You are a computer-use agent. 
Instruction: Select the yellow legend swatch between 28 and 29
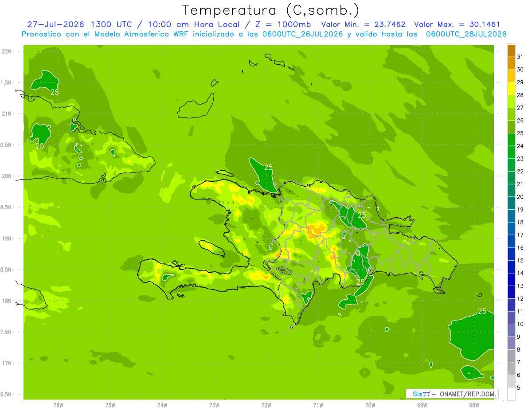click(x=511, y=89)
